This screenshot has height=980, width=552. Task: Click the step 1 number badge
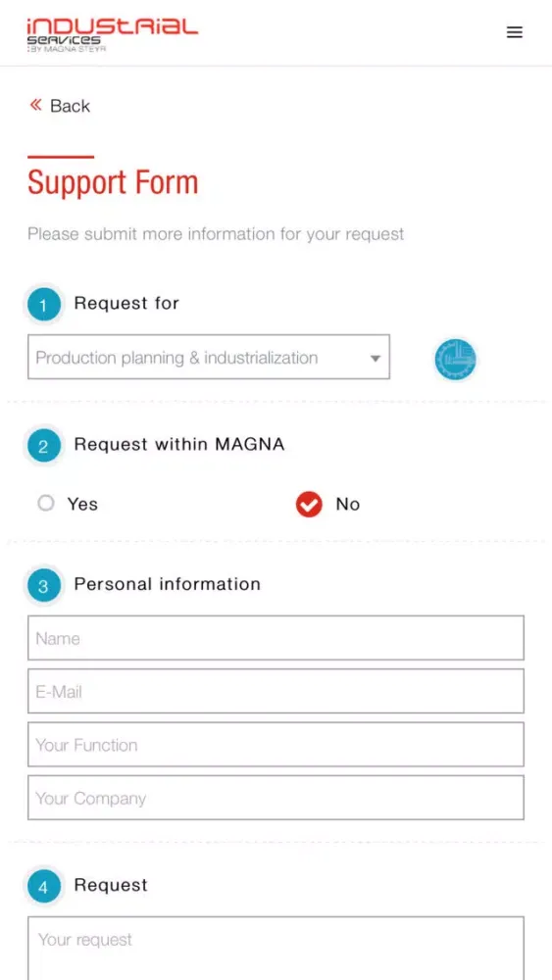tap(44, 306)
